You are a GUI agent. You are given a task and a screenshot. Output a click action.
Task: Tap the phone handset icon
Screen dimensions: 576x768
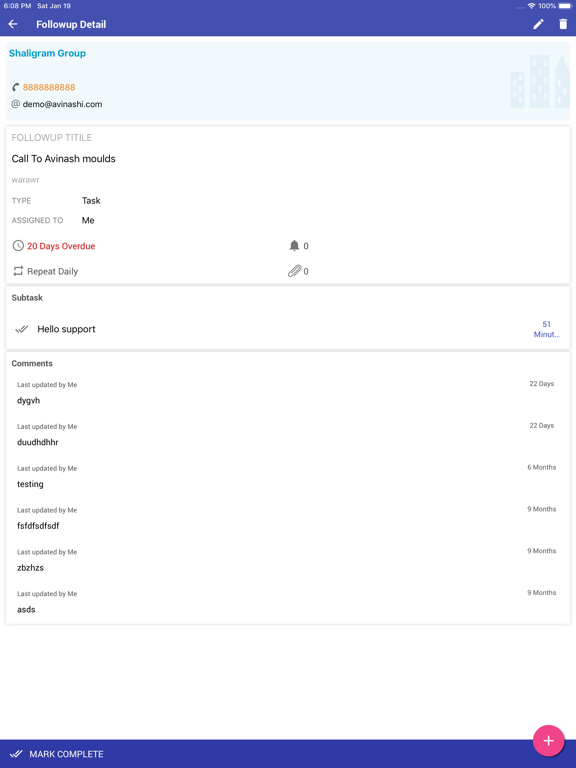16,87
